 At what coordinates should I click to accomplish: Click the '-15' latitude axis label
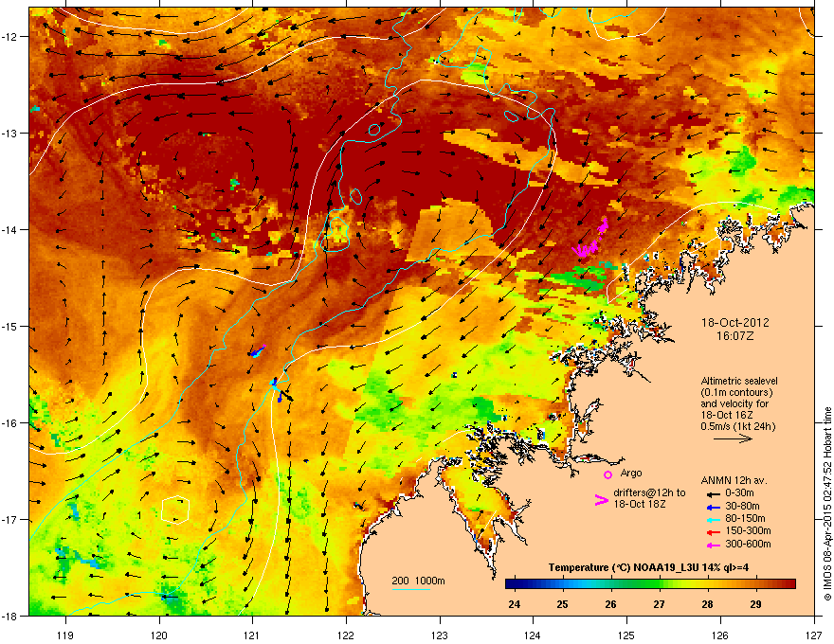point(9,326)
